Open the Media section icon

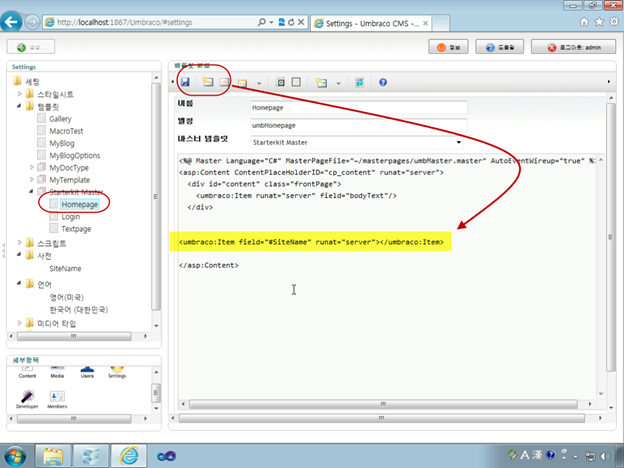pos(57,372)
